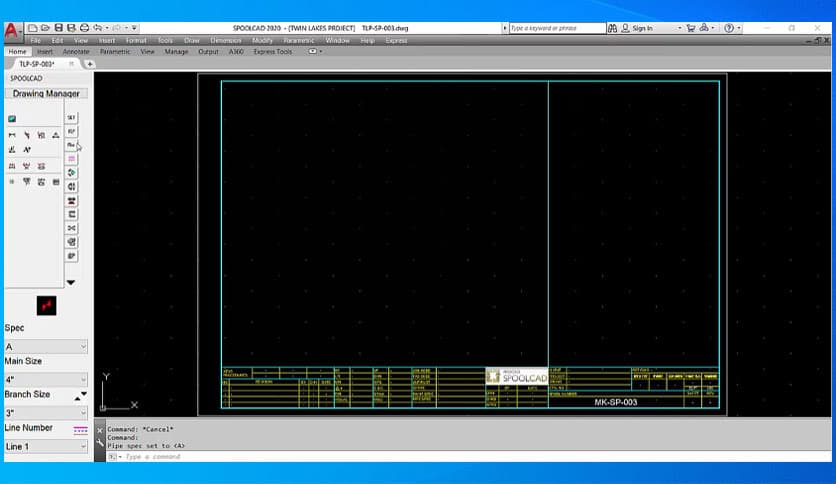Viewport: 836px width, 484px height.
Task: Click the top SKT button in vertical toolbar
Action: pyautogui.click(x=71, y=117)
